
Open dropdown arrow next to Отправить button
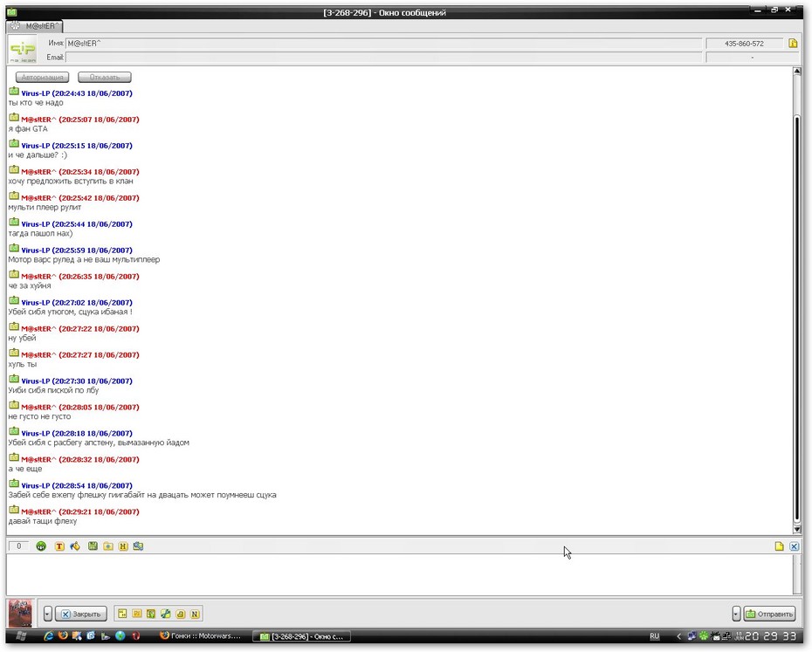tap(736, 614)
